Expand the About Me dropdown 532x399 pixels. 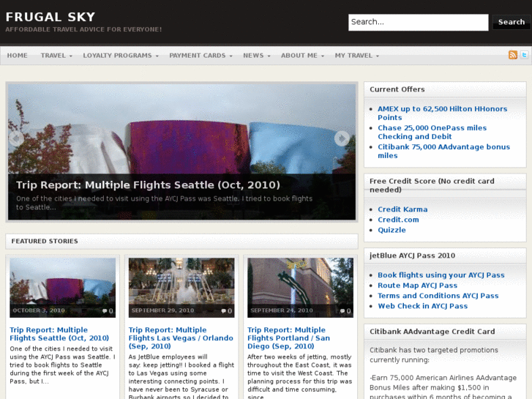[x=302, y=56]
